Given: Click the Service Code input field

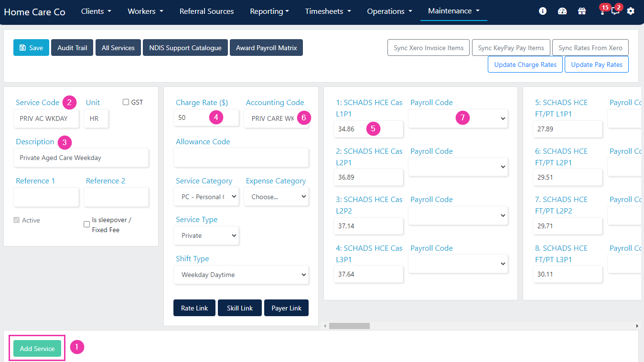Looking at the screenshot, I should (x=46, y=118).
